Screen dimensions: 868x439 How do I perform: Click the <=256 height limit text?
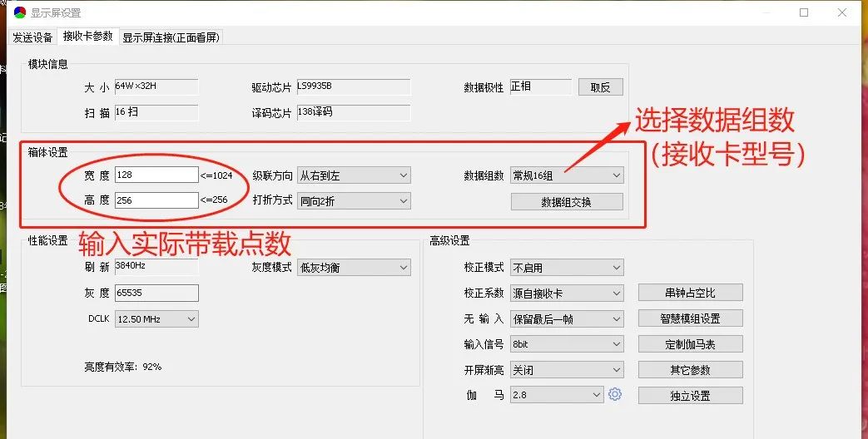(x=214, y=200)
